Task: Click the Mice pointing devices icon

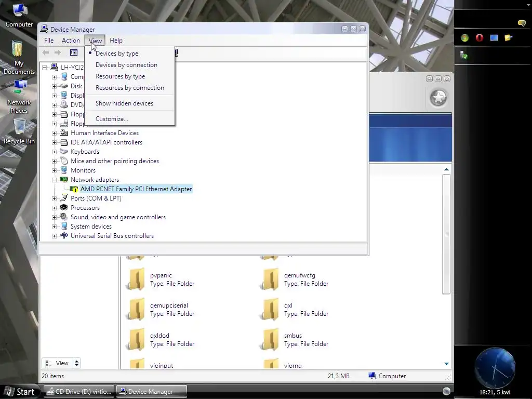Action: 64,161
